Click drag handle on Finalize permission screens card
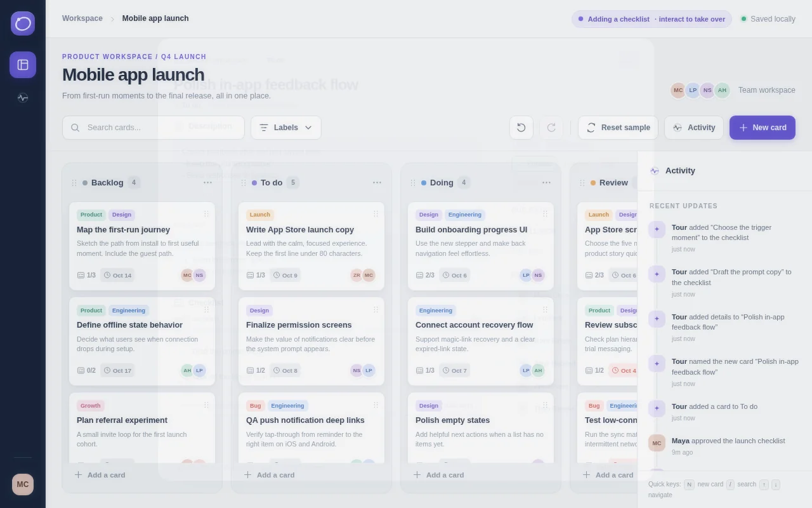This screenshot has height=508, width=812. [x=376, y=309]
